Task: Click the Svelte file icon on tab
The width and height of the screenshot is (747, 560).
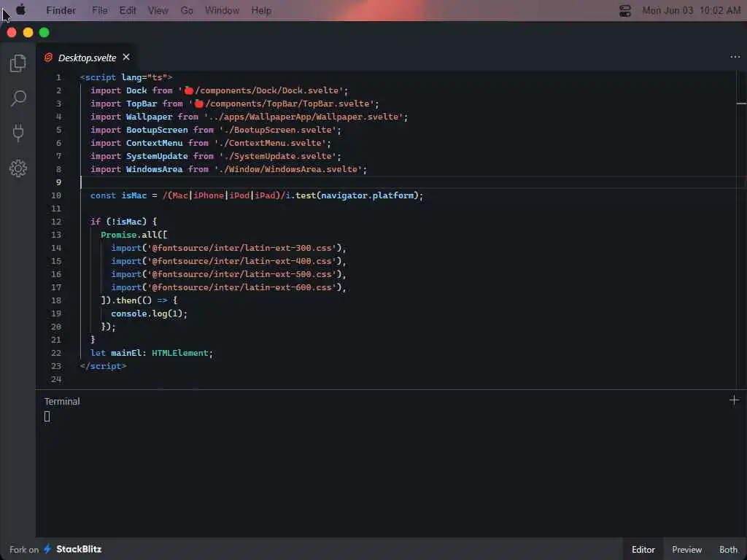Action: point(48,58)
